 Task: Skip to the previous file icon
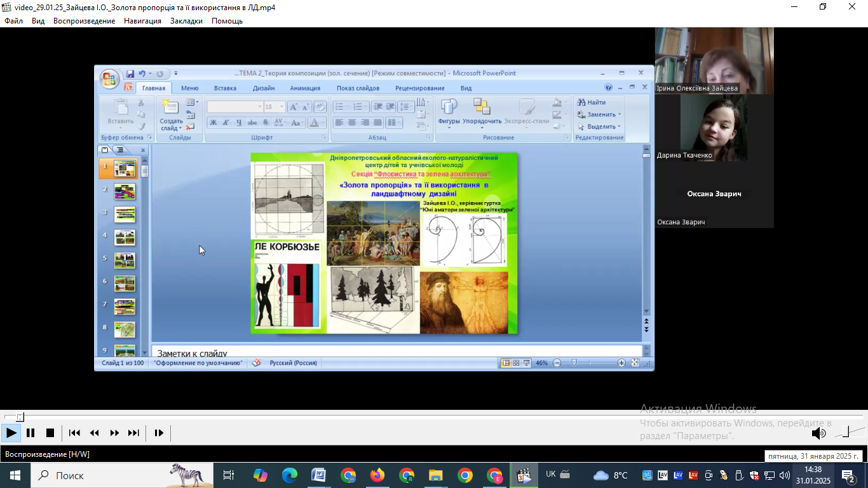(74, 433)
